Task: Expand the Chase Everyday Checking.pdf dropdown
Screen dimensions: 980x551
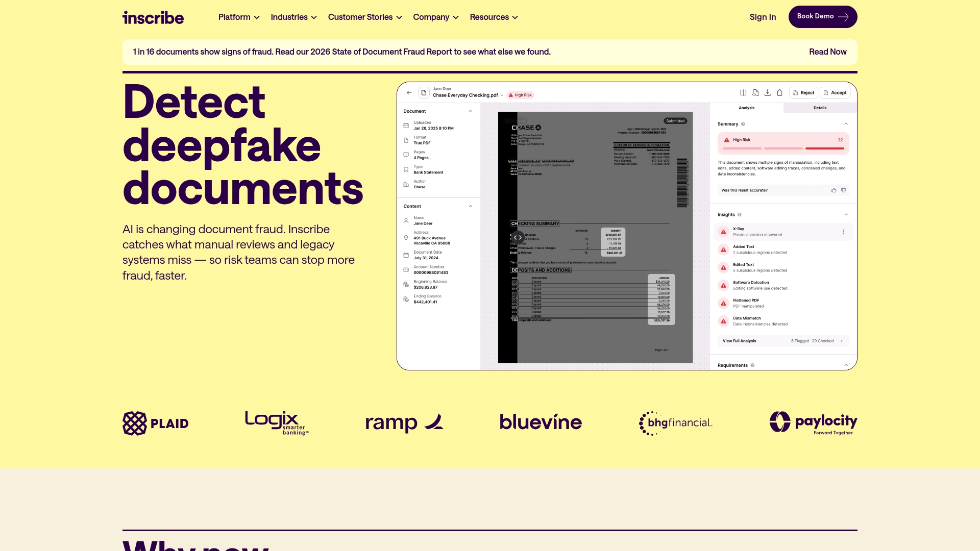Action: pos(502,95)
